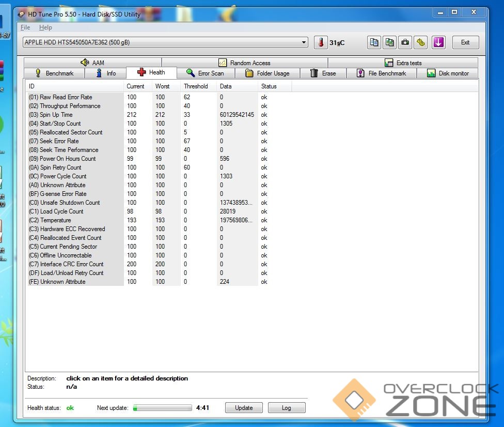Open the File menu
504x427 pixels.
(25, 27)
